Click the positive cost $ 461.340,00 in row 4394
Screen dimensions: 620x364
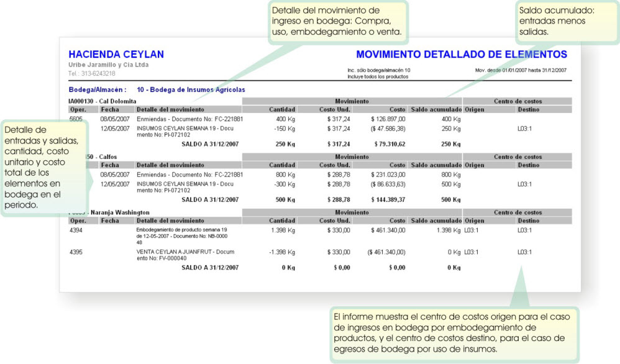[x=388, y=230]
